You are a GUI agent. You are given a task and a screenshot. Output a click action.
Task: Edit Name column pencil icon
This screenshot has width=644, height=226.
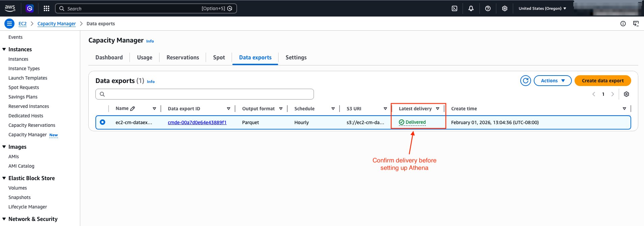click(133, 109)
